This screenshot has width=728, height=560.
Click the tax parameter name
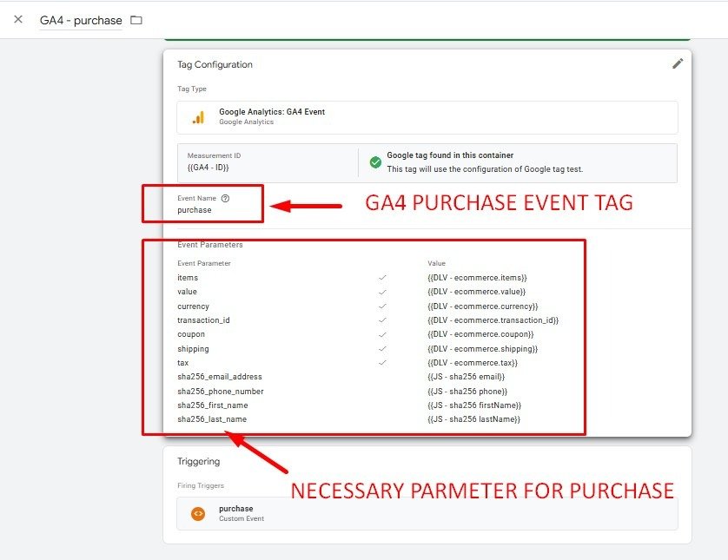[183, 363]
